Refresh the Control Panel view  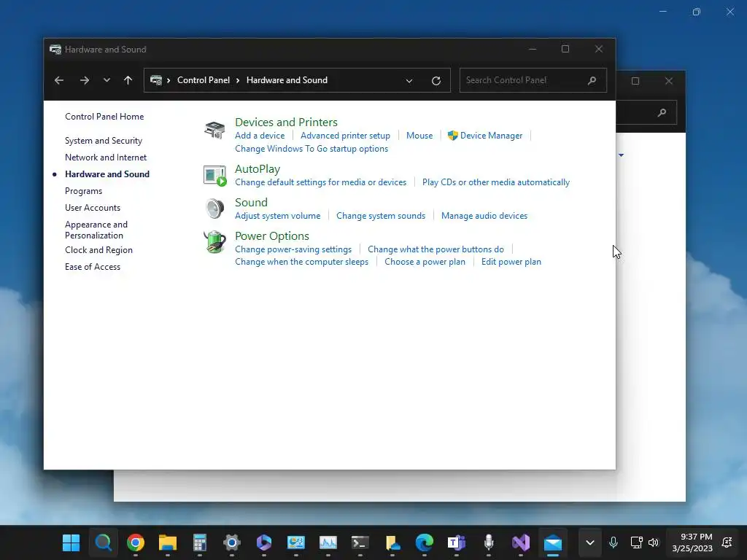tap(436, 80)
